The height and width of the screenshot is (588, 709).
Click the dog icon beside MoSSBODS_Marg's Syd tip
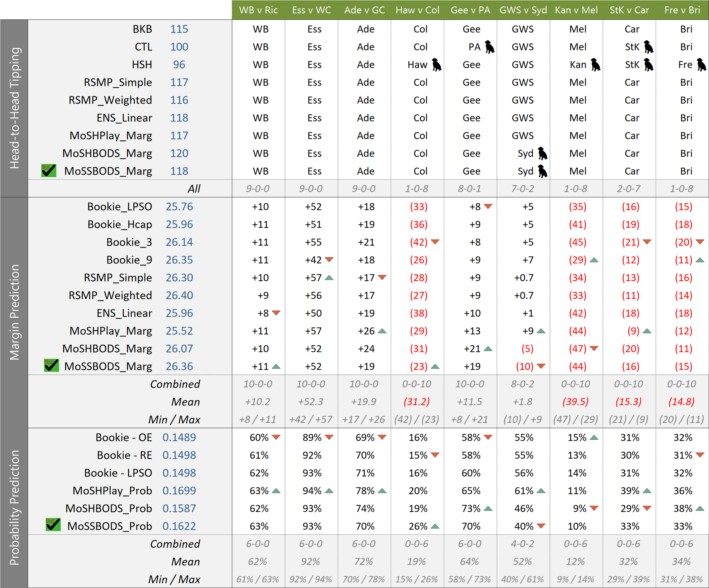click(543, 171)
